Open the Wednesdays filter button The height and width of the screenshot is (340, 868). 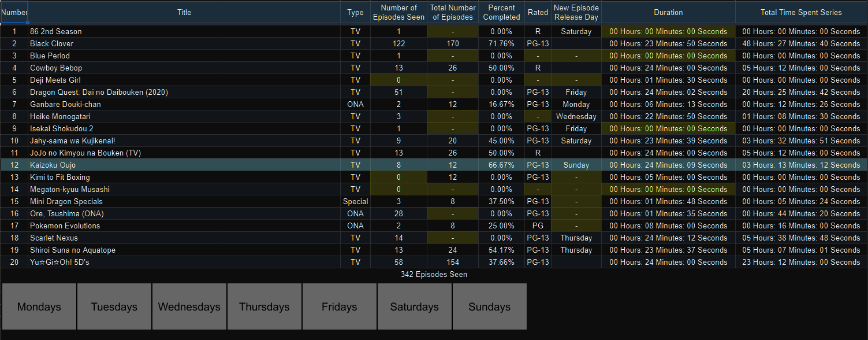tap(189, 306)
